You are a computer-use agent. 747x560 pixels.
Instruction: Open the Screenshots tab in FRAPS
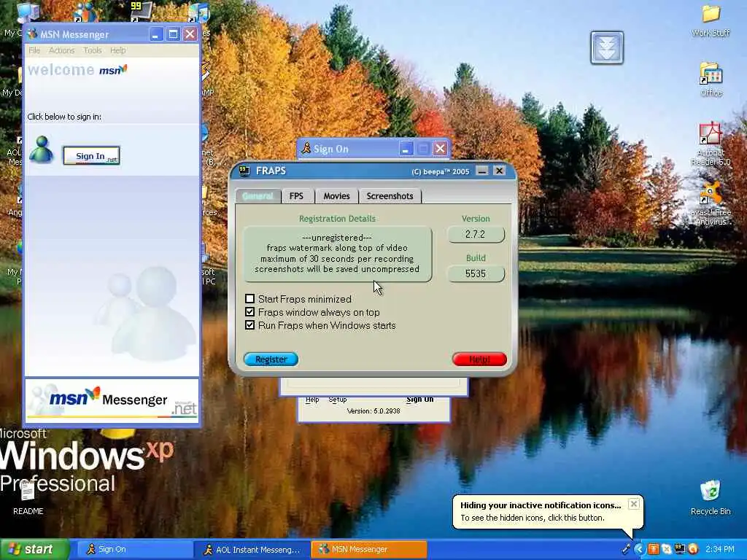point(390,195)
